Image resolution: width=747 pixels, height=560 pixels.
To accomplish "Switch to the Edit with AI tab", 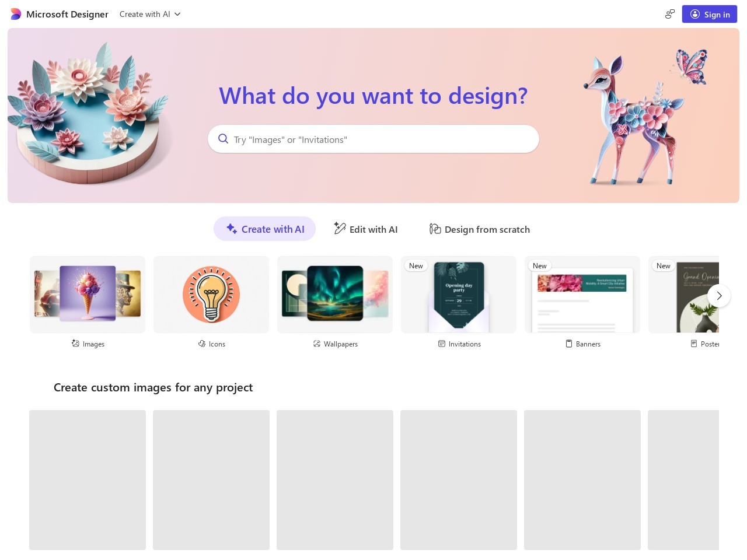I will [365, 229].
